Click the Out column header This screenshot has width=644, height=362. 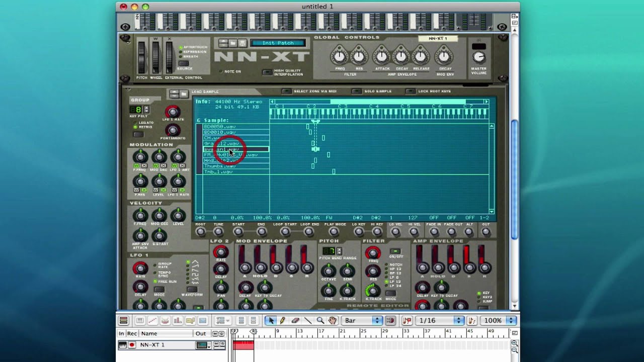tap(201, 333)
